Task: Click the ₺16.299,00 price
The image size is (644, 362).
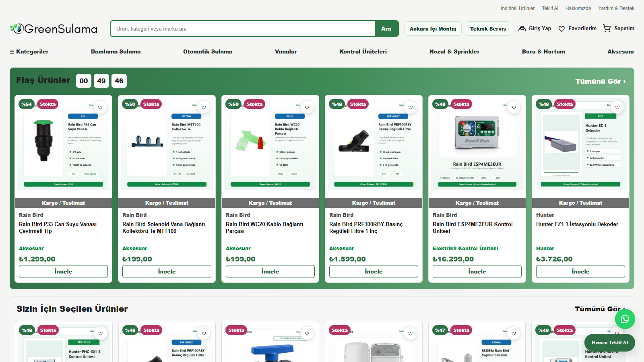Action: point(453,259)
